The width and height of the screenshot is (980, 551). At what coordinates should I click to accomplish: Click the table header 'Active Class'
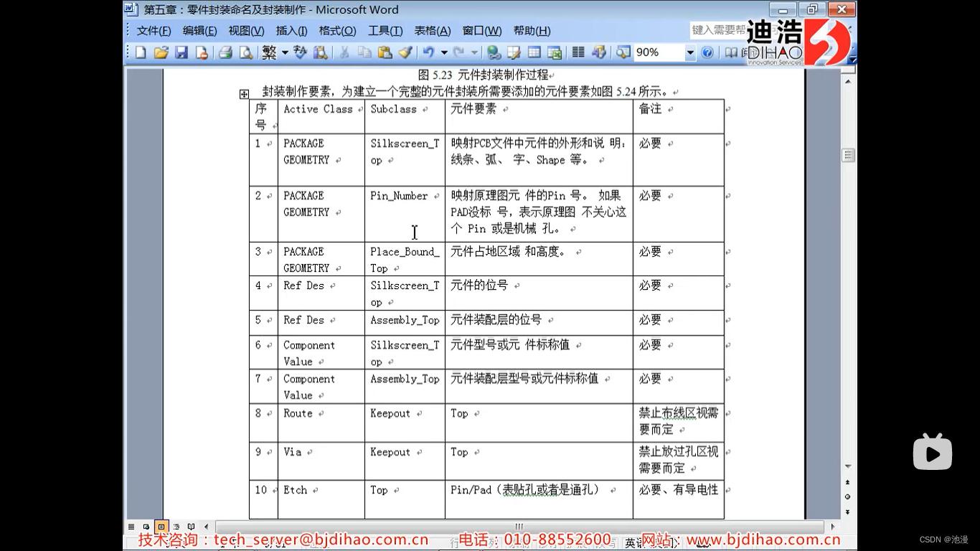point(318,109)
